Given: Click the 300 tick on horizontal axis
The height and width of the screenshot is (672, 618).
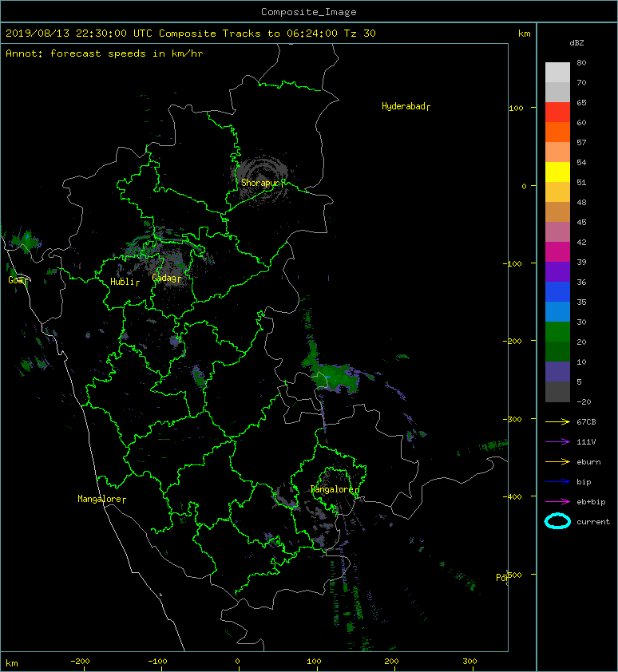Looking at the screenshot, I should pyautogui.click(x=469, y=662).
